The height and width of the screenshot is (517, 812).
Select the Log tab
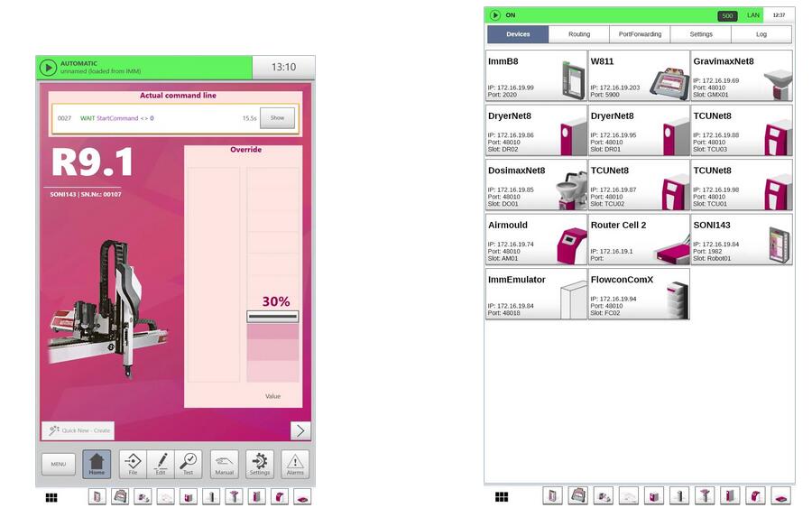tap(761, 34)
